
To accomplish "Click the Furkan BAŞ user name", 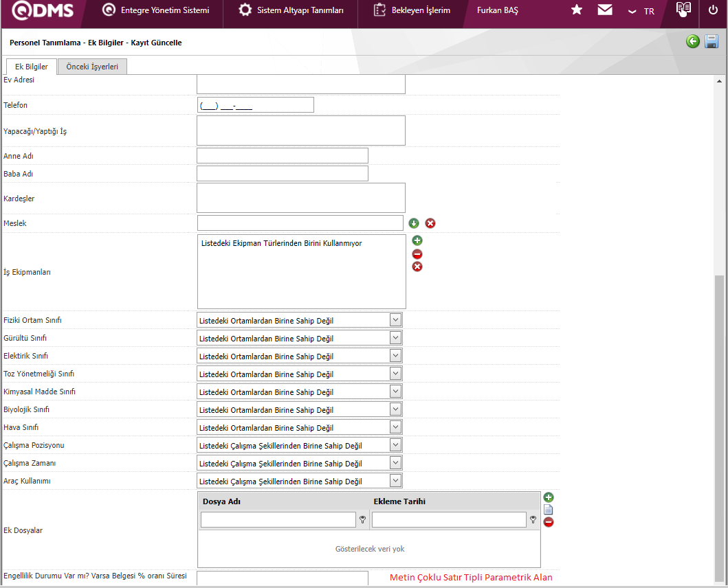I will 497,10.
